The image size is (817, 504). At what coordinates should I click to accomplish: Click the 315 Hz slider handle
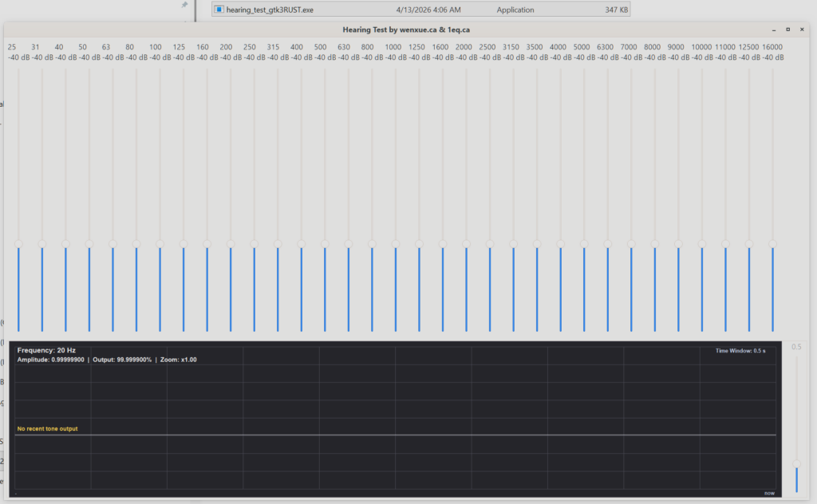[x=278, y=243]
